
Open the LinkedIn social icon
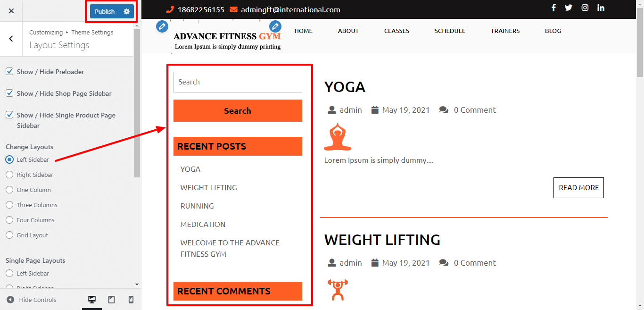point(601,8)
